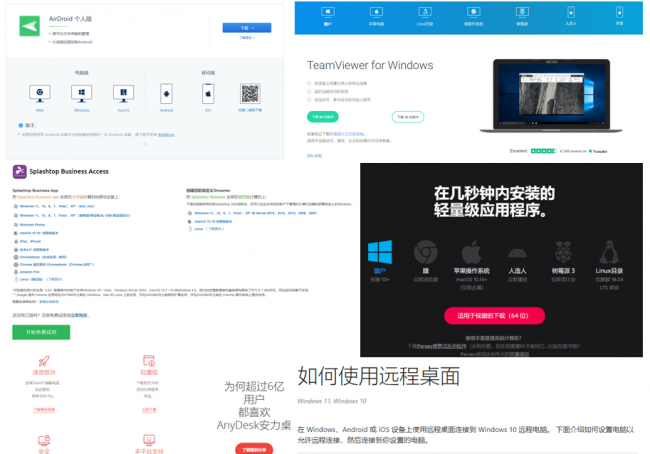Click the AnyDesk security lock monitor icon
This screenshot has width=650, height=454.
pos(44,440)
